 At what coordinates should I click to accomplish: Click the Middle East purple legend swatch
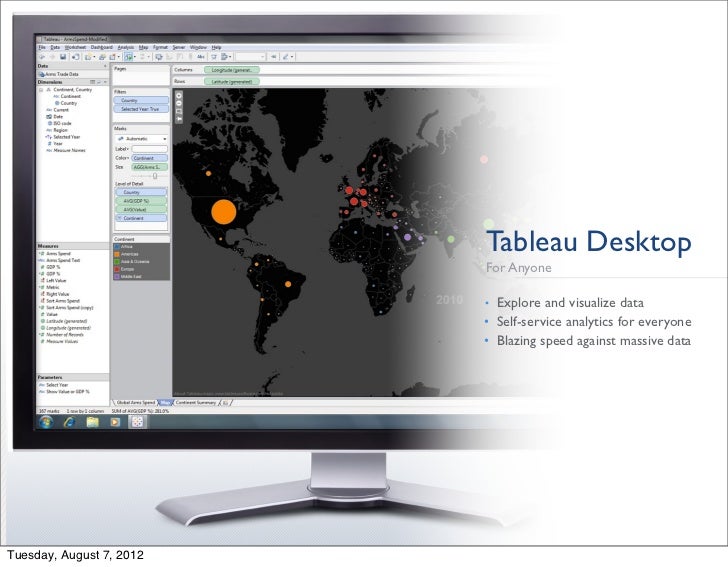pyautogui.click(x=117, y=276)
